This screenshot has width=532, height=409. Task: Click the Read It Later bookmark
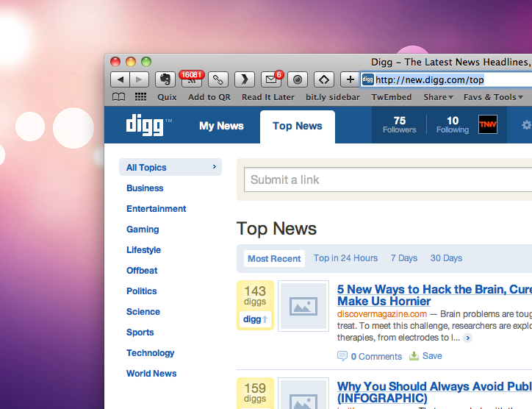coord(268,97)
